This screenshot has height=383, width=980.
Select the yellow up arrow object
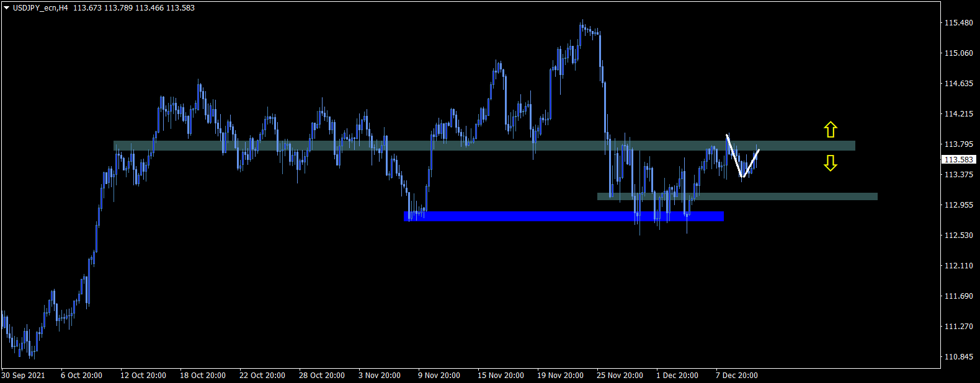pyautogui.click(x=831, y=130)
